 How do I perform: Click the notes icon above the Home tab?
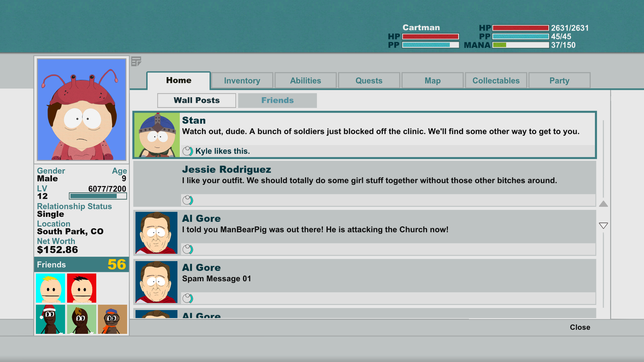(136, 61)
